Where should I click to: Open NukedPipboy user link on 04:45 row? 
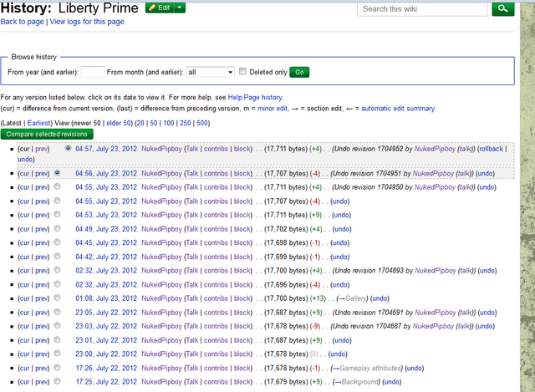[161, 243]
